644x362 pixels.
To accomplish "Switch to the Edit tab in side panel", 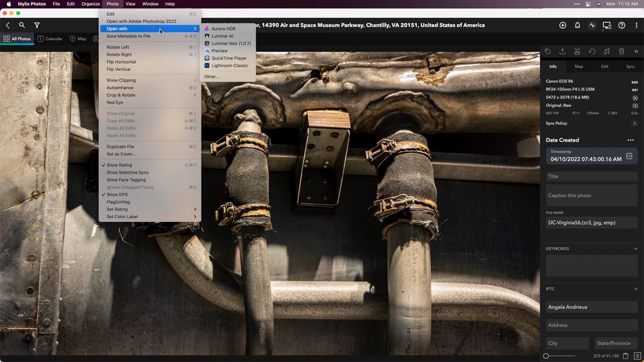I will pos(605,66).
